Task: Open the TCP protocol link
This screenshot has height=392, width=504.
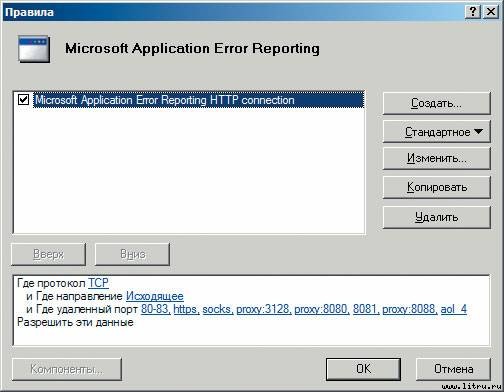Action: 98,283
